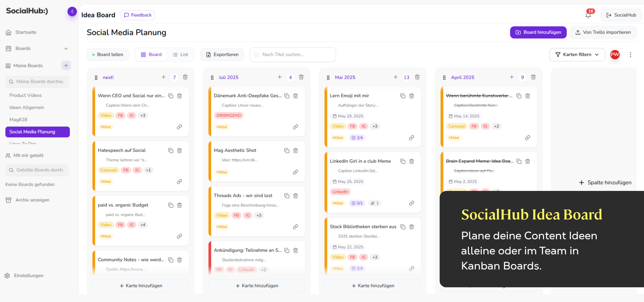Delete the paid vs. organic Budget card
Image resolution: width=644 pixels, height=302 pixels.
tap(179, 205)
